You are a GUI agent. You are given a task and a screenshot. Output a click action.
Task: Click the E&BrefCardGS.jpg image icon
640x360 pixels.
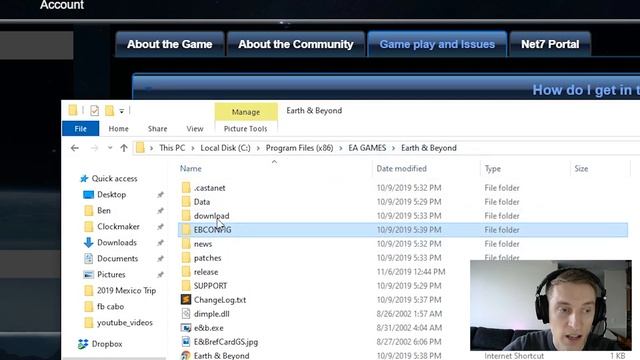click(186, 342)
